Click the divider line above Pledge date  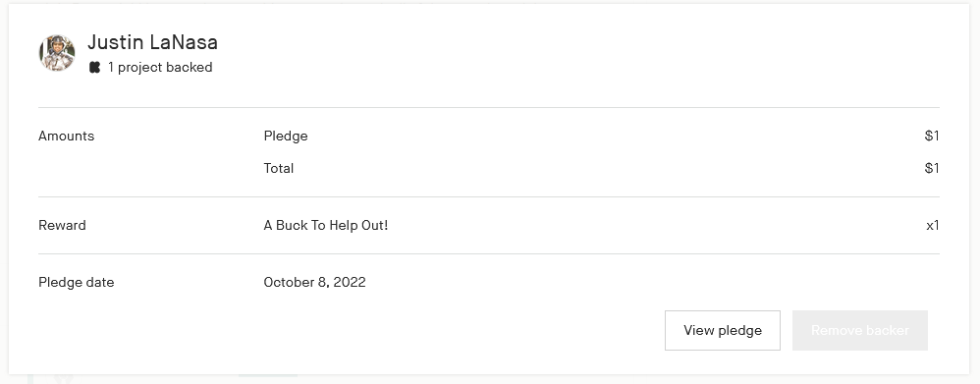(489, 254)
